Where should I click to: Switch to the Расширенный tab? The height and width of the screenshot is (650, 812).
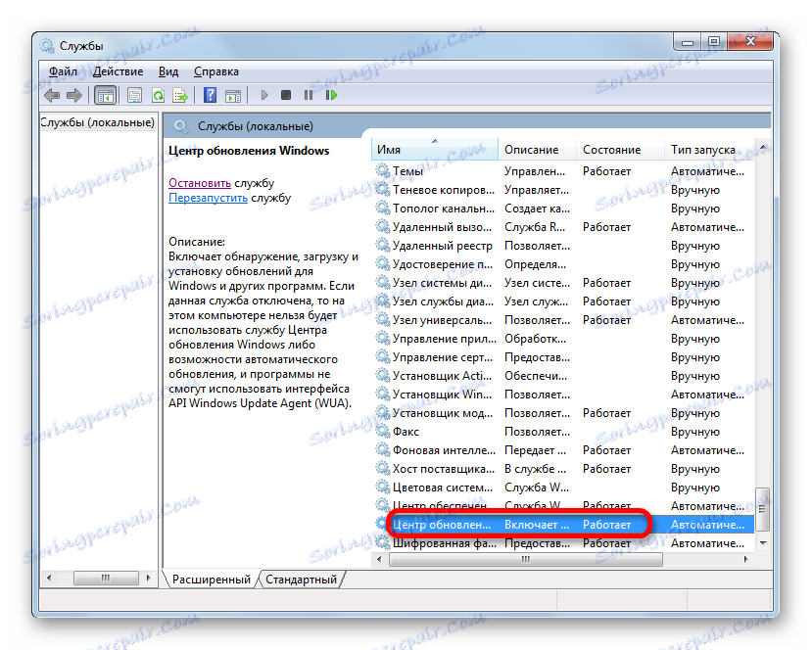212,580
